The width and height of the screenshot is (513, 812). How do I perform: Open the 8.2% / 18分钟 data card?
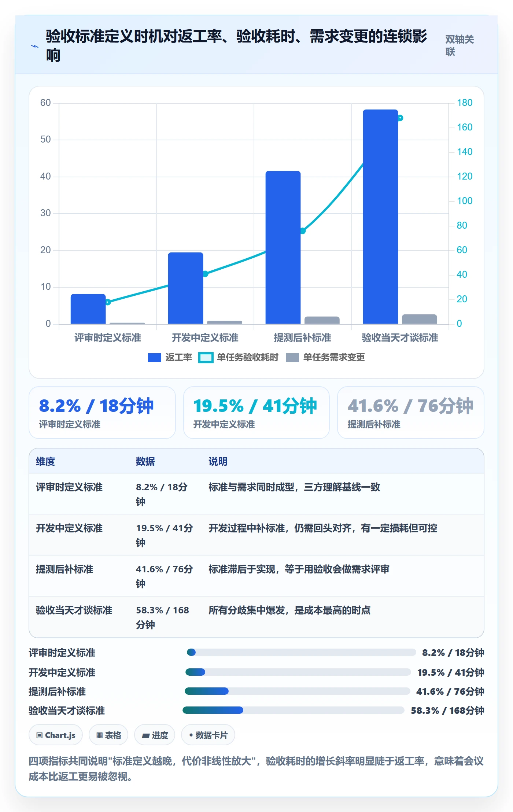click(102, 413)
